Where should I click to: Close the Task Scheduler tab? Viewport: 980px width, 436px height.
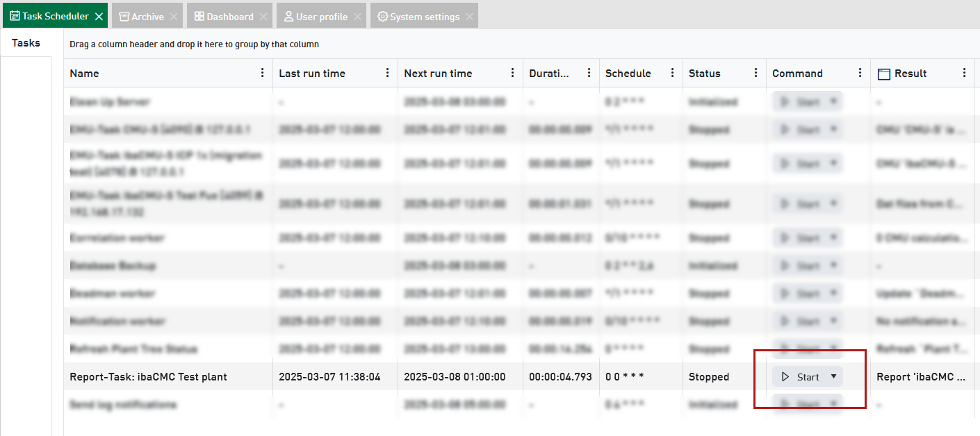click(x=99, y=16)
